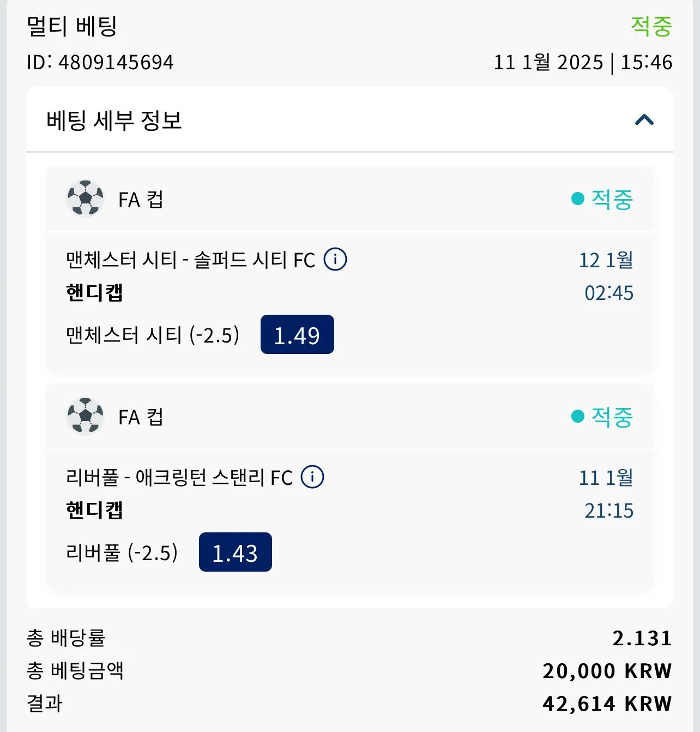Collapse the 베팅 세부 정보 chevron

[644, 120]
